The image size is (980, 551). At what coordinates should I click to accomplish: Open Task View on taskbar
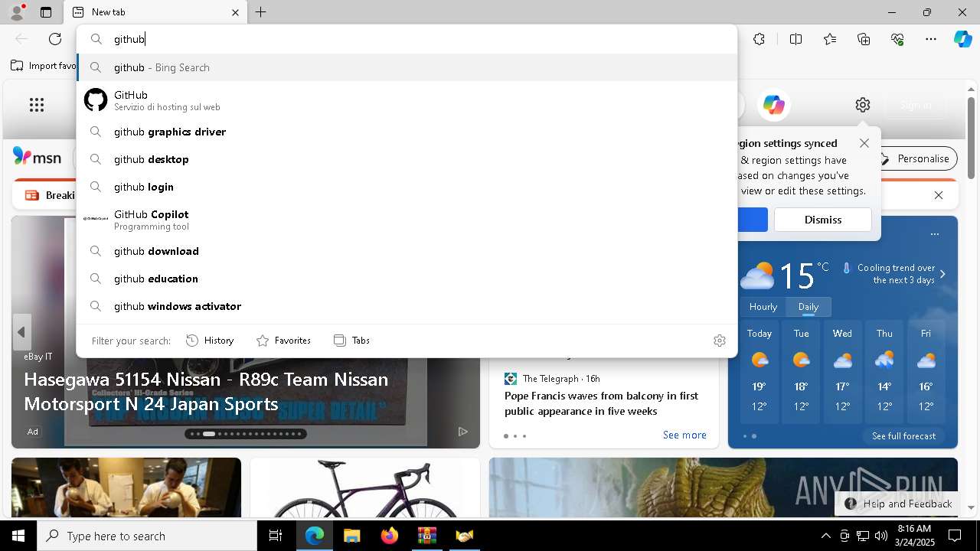(276, 536)
